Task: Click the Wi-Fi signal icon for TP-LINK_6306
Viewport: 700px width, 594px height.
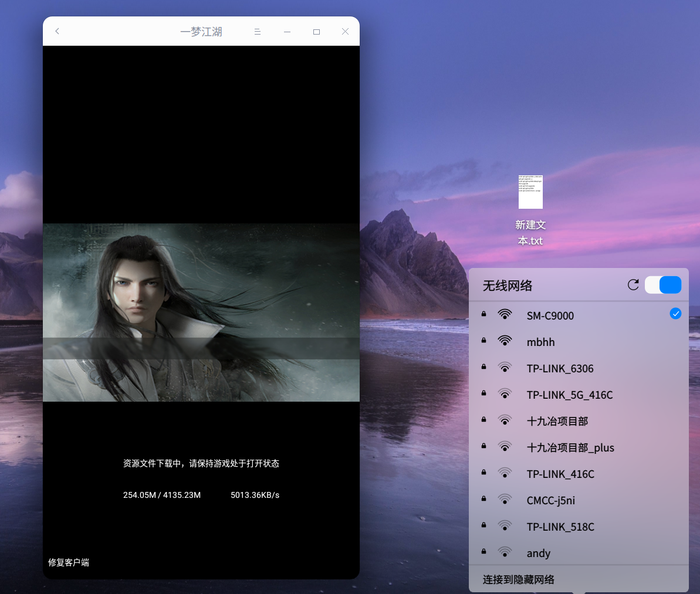Action: (505, 366)
